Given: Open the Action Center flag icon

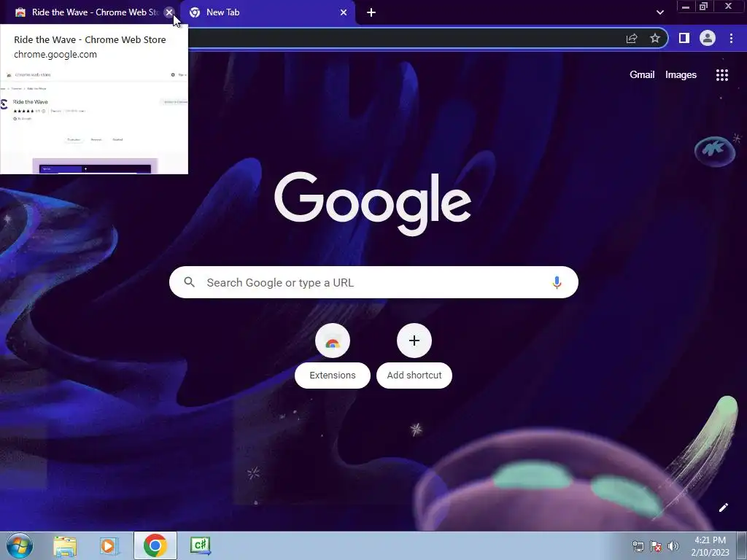Looking at the screenshot, I should pos(656,546).
